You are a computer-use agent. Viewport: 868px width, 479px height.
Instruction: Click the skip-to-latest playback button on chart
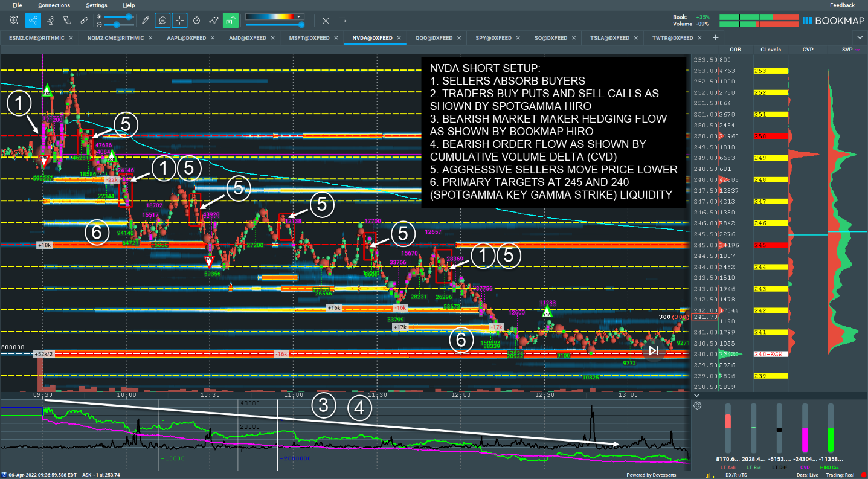coord(654,350)
